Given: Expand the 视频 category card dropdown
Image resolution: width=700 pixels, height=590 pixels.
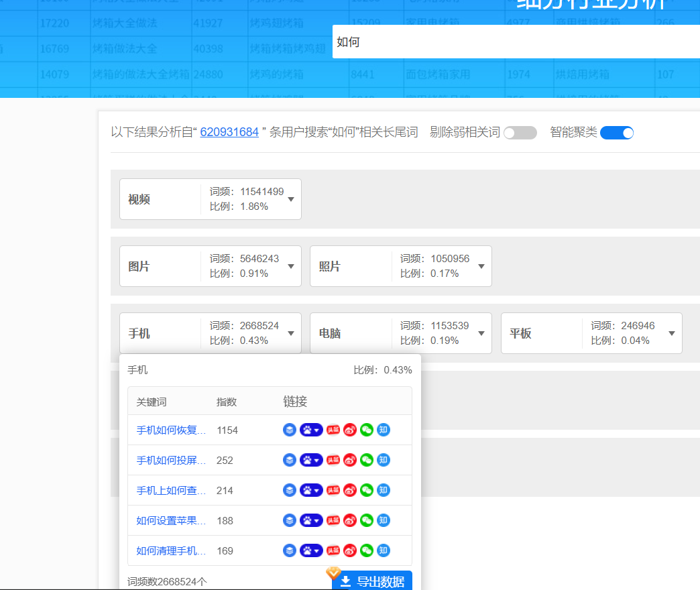Looking at the screenshot, I should tap(291, 199).
